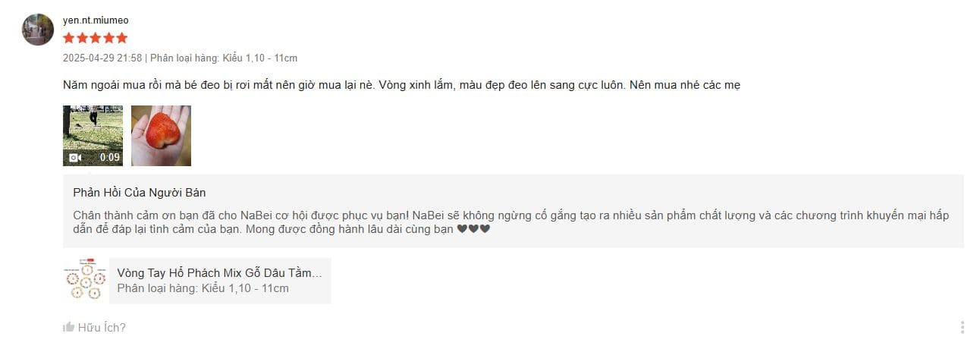This screenshot has width=980, height=349.
Task: Open the strawberry photo thumbnail
Action: [x=161, y=136]
